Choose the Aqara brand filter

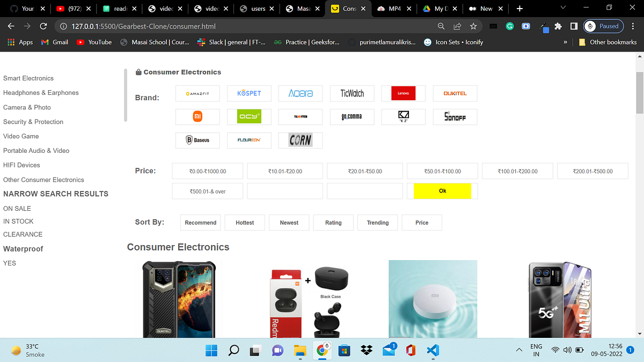[x=301, y=93]
